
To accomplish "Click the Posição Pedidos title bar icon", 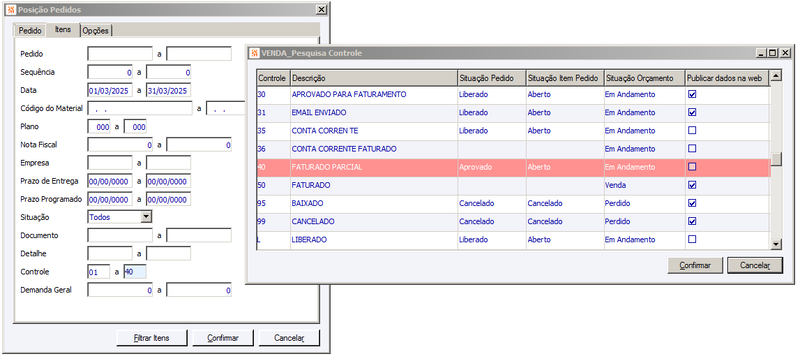I will (x=11, y=10).
